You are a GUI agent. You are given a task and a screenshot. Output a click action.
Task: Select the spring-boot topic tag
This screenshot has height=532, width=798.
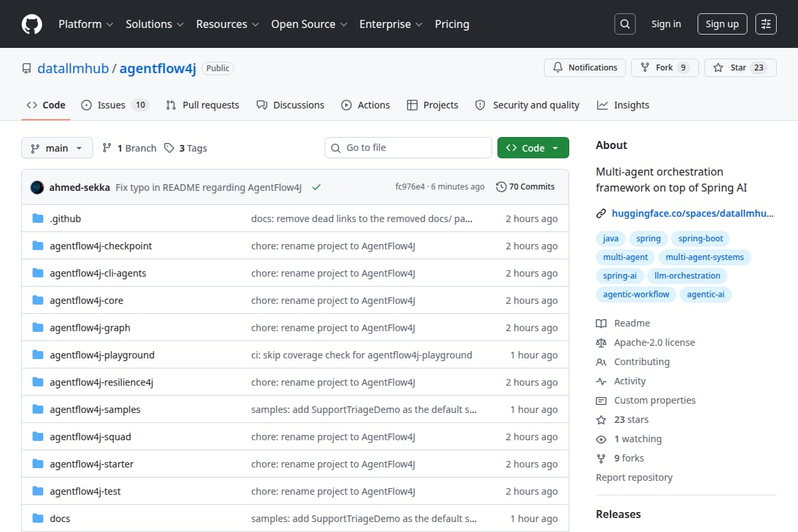pos(700,238)
